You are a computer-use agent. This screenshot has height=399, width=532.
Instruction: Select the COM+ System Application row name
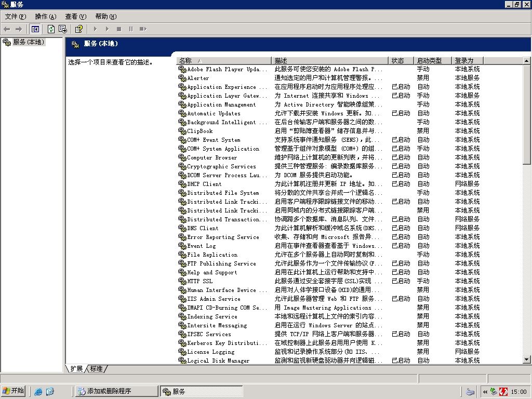pos(223,149)
